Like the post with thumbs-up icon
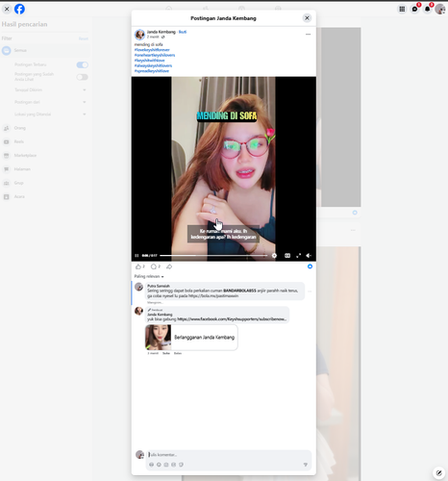This screenshot has height=481, width=448. pyautogui.click(x=138, y=266)
